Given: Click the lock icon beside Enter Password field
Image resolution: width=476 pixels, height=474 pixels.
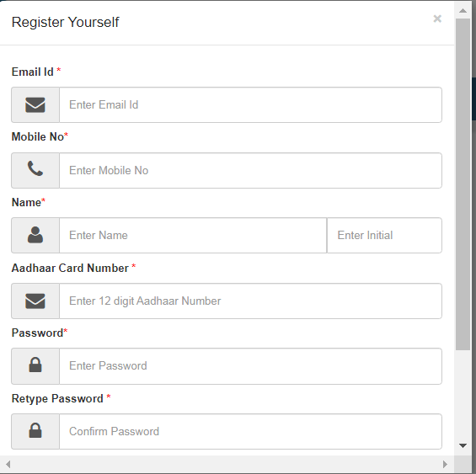Looking at the screenshot, I should [35, 365].
